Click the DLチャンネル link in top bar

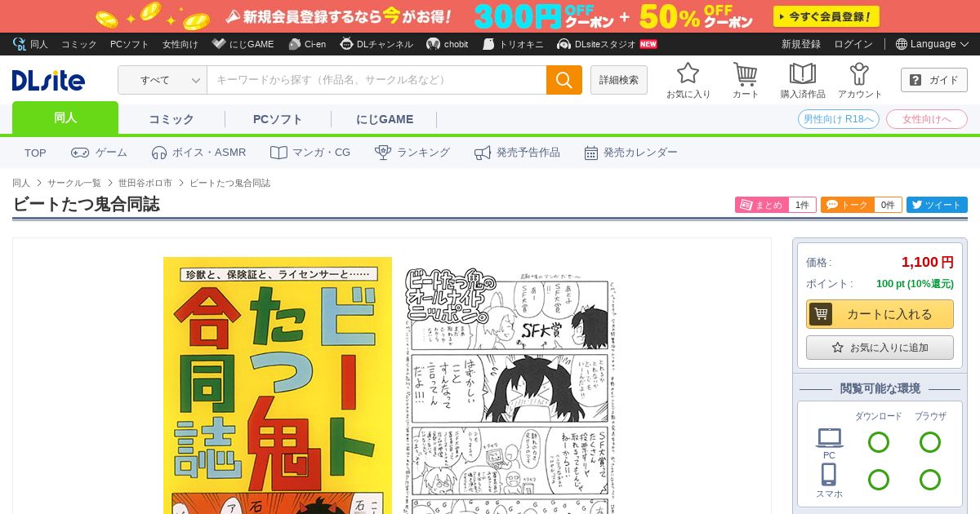point(376,44)
